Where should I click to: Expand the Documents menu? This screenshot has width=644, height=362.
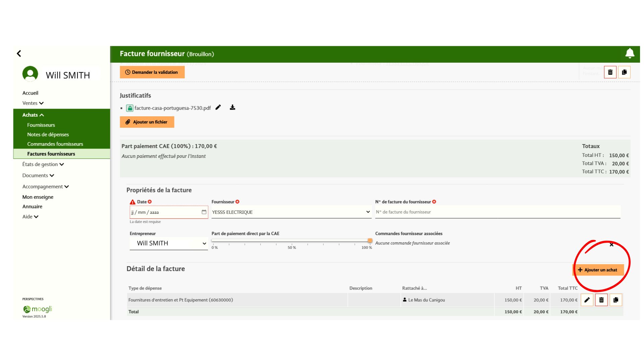pos(38,175)
